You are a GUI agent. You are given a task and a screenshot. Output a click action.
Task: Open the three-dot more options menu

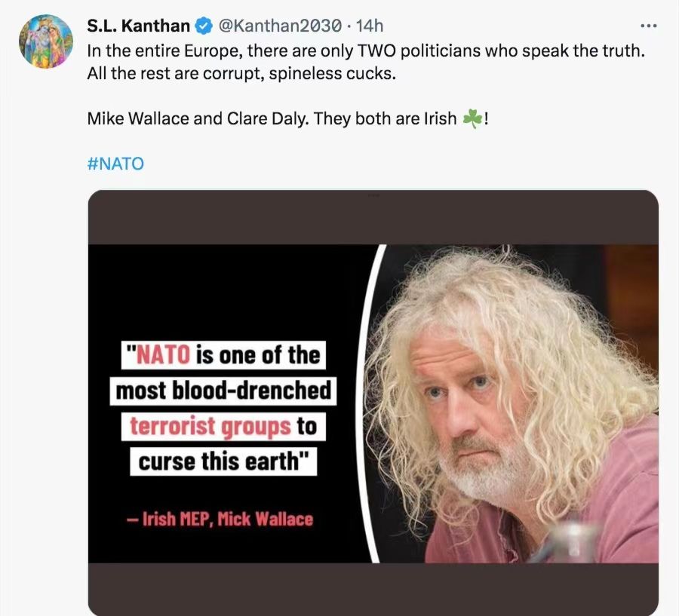pos(648,26)
